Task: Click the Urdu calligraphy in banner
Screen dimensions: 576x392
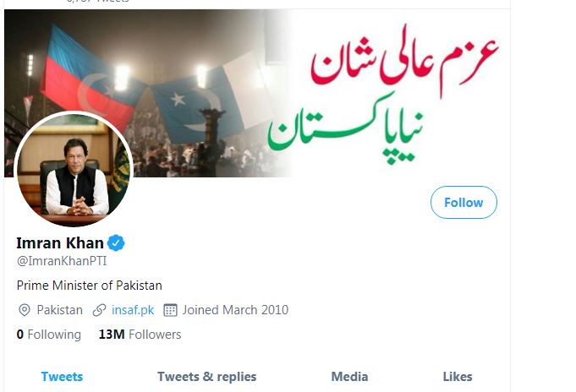Action: (x=382, y=94)
